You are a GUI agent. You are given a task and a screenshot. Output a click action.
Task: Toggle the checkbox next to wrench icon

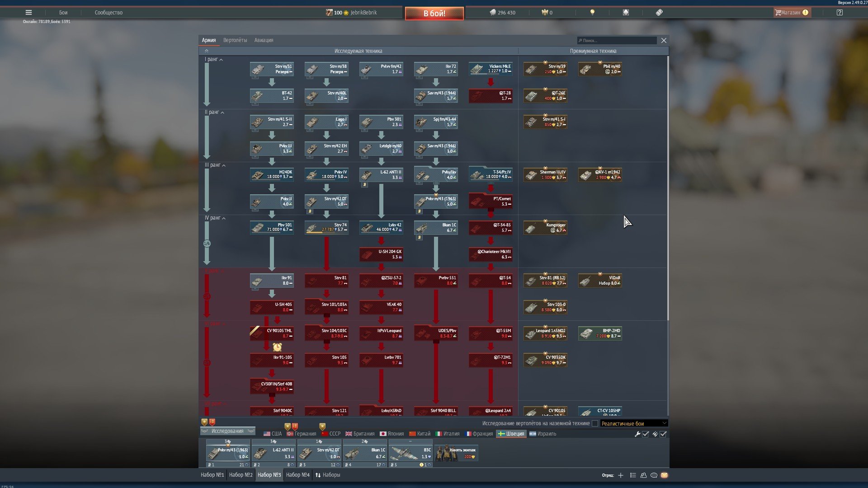(646, 434)
